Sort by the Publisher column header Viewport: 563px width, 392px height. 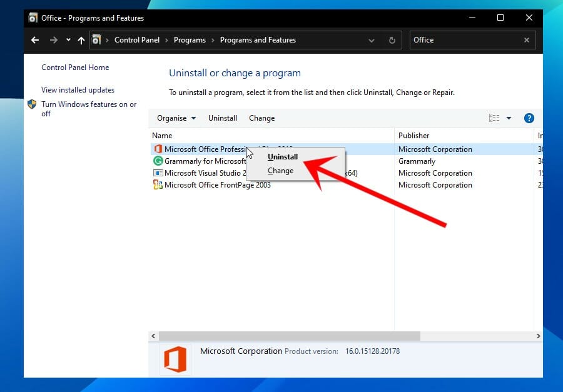pos(464,136)
